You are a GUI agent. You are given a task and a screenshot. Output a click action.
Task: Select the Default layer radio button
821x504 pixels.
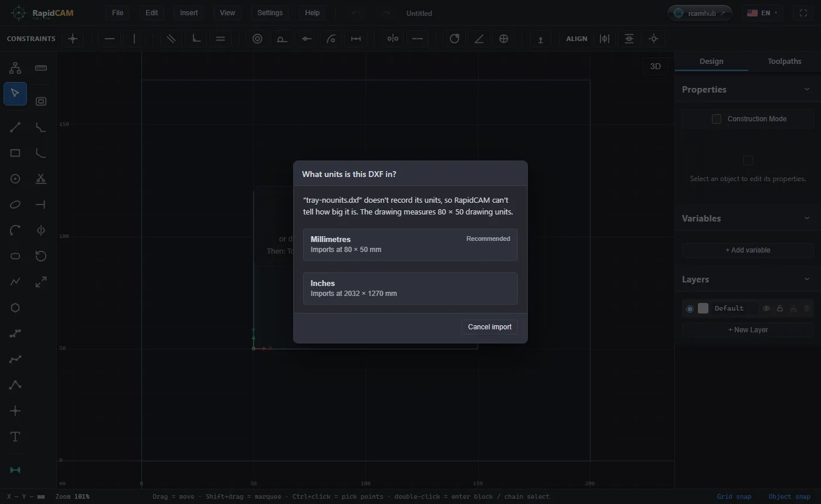[690, 309]
